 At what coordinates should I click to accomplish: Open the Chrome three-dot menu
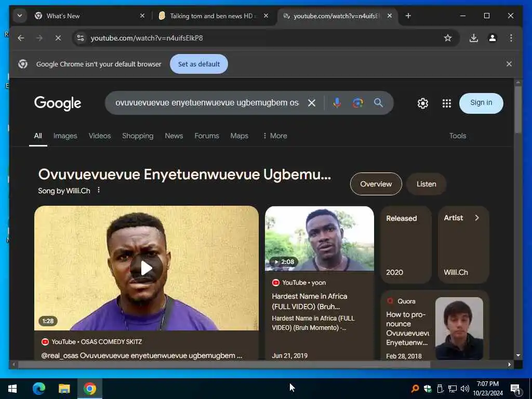(511, 38)
